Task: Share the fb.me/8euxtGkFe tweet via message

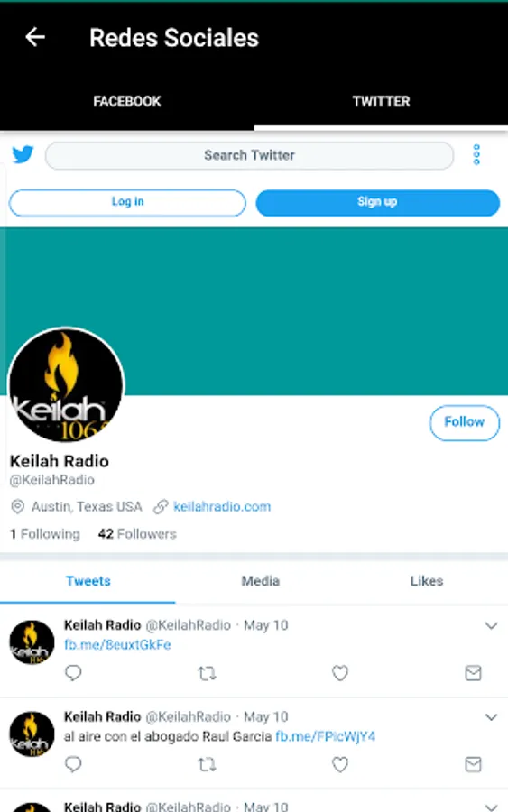Action: (474, 673)
